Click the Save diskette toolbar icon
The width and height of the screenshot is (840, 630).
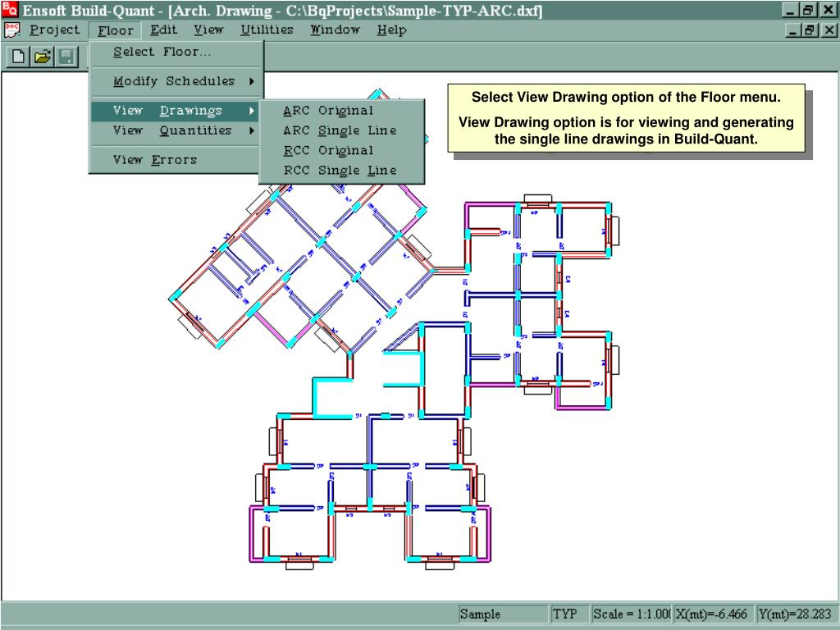pyautogui.click(x=66, y=57)
